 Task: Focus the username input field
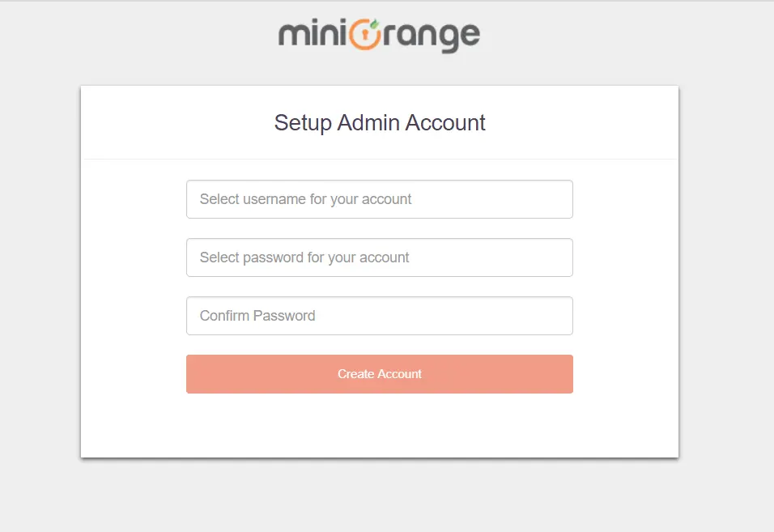(379, 199)
